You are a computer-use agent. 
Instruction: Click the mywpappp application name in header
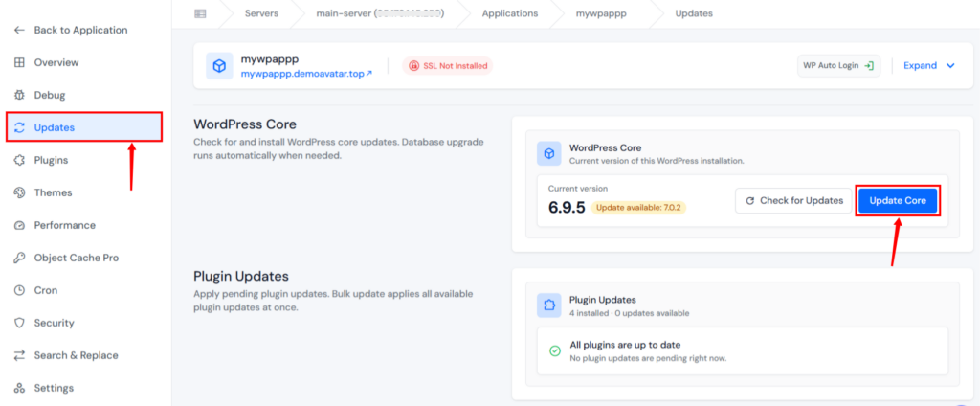pos(270,60)
